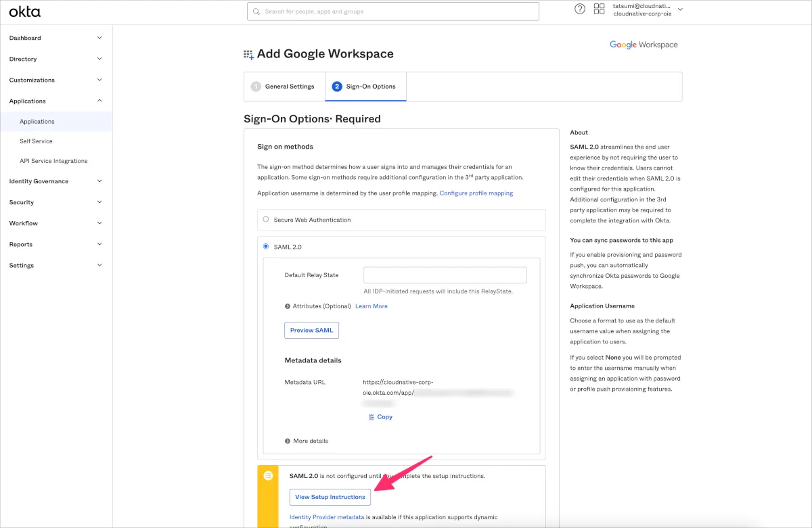Select the SAML 2.0 radio button
Image resolution: width=812 pixels, height=528 pixels.
click(266, 246)
